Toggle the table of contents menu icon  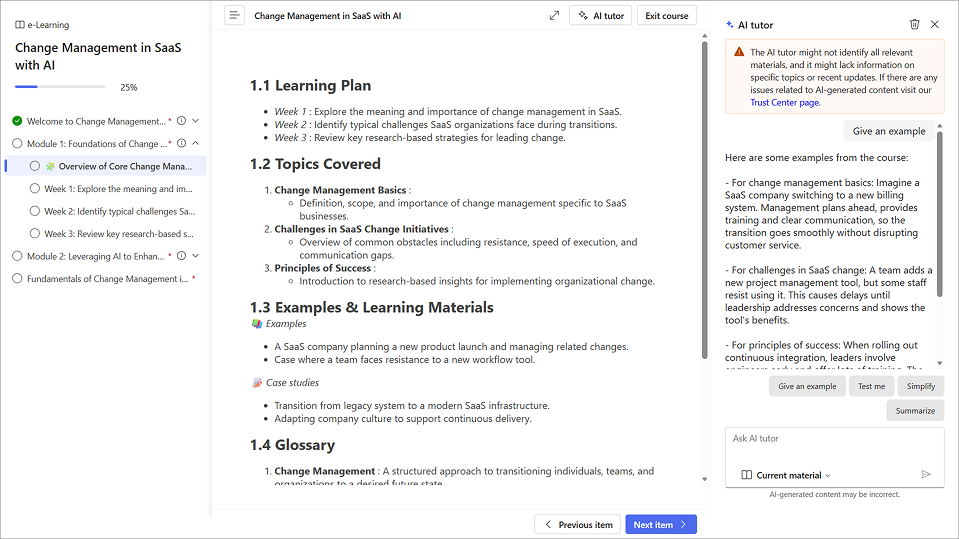(234, 15)
